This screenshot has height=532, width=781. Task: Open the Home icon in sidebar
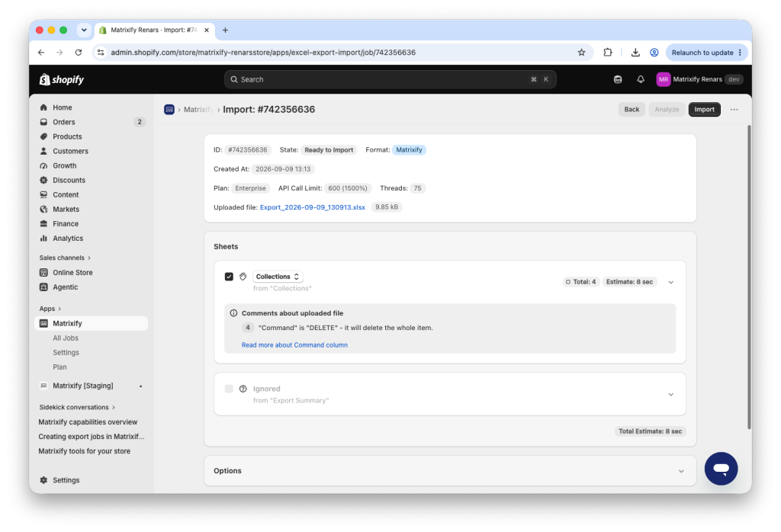coord(43,107)
